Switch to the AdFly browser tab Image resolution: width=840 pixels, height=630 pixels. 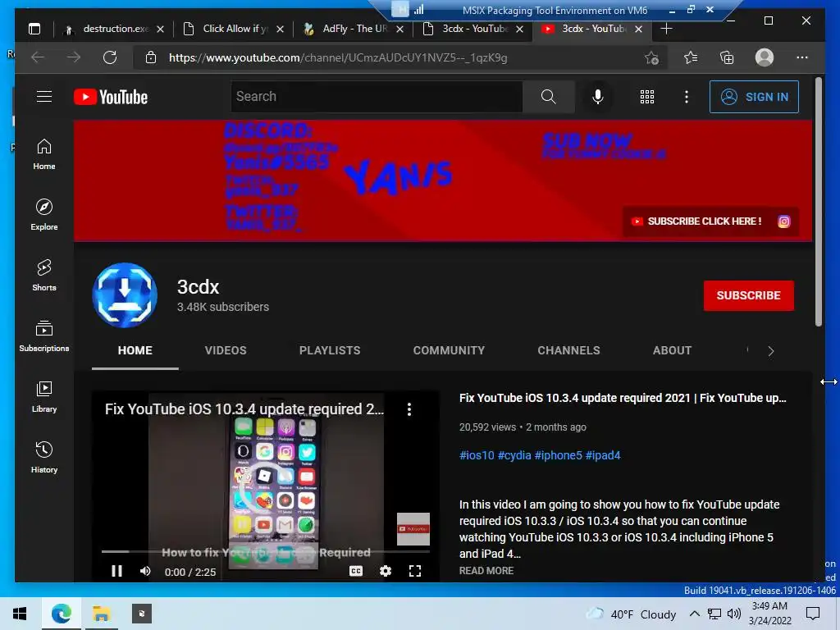(354, 29)
